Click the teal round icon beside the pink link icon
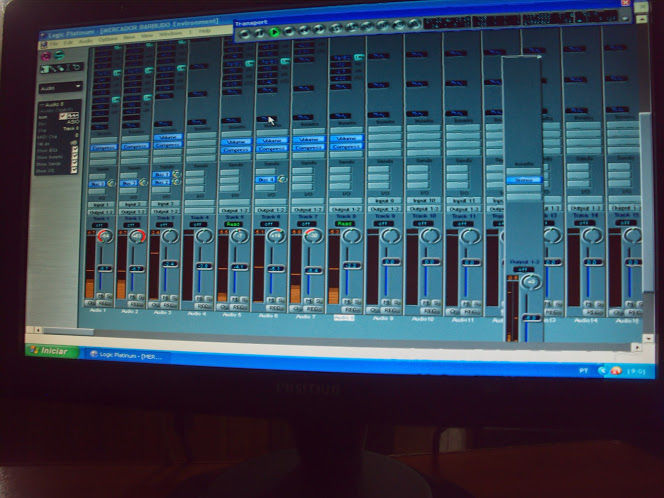The width and height of the screenshot is (664, 498). click(59, 55)
